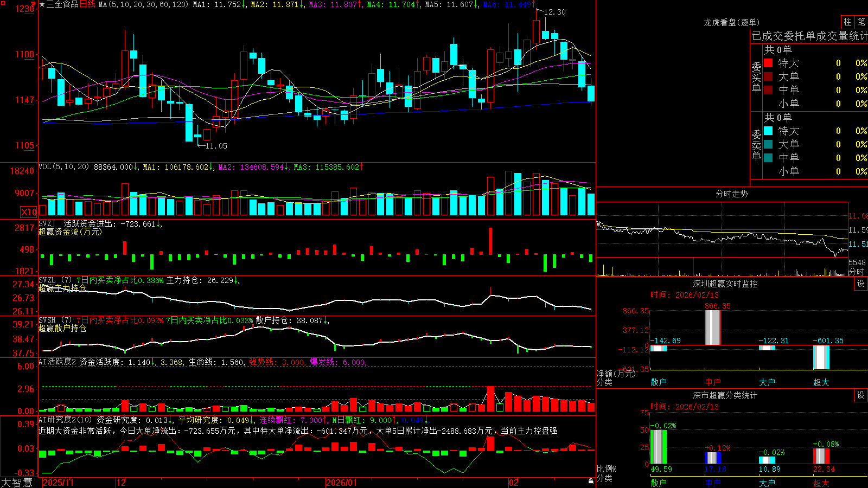Image resolution: width=868 pixels, height=488 pixels.
Task: Click the 超赢主力持仓 label
Action: pos(62,288)
